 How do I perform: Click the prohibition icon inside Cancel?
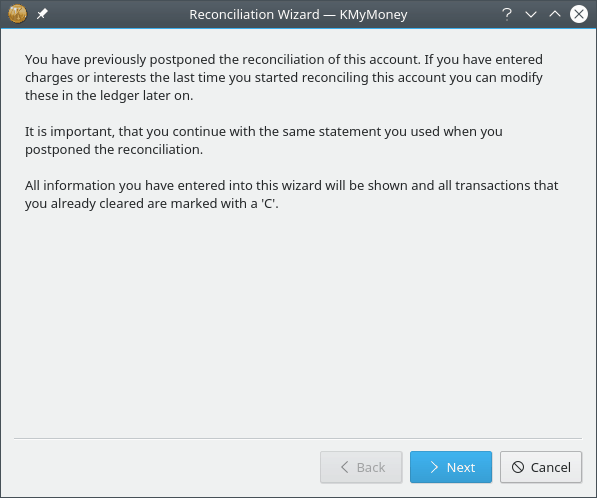coord(518,467)
